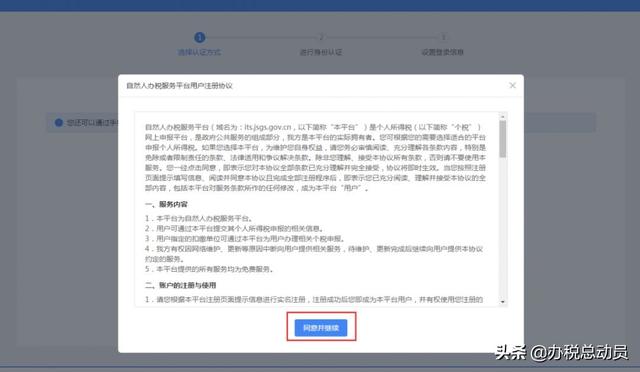Click line 5 本平台提供的所有服务均为免费服务
This screenshot has height=372, width=640.
[209, 269]
